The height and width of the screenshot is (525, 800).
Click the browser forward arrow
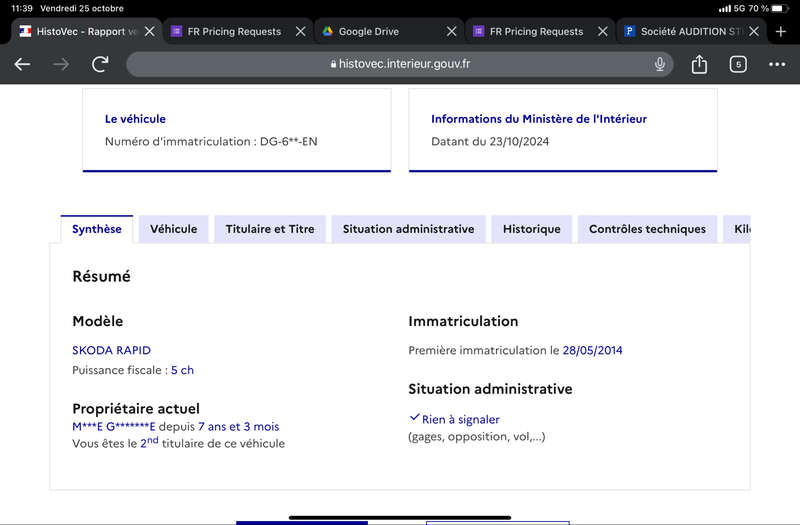[x=61, y=64]
